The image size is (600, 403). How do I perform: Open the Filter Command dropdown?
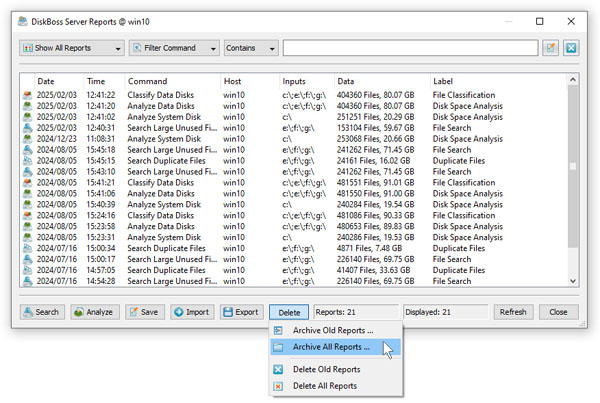pos(174,48)
